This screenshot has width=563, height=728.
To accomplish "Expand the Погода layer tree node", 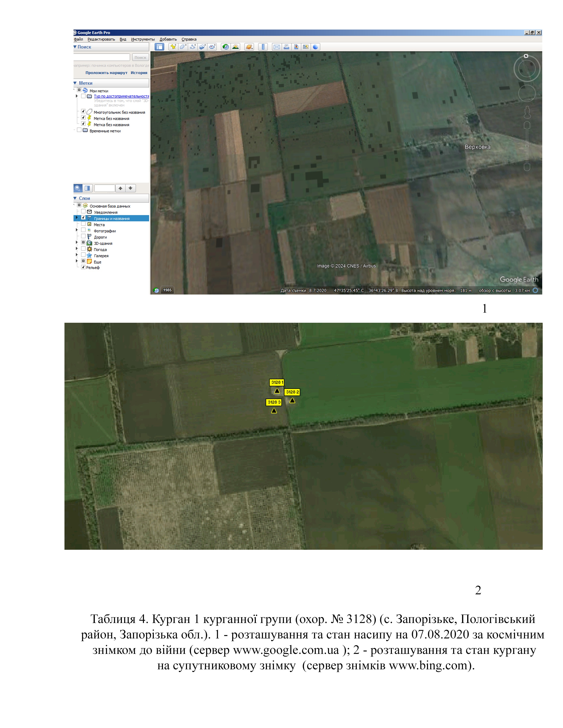I will [77, 249].
